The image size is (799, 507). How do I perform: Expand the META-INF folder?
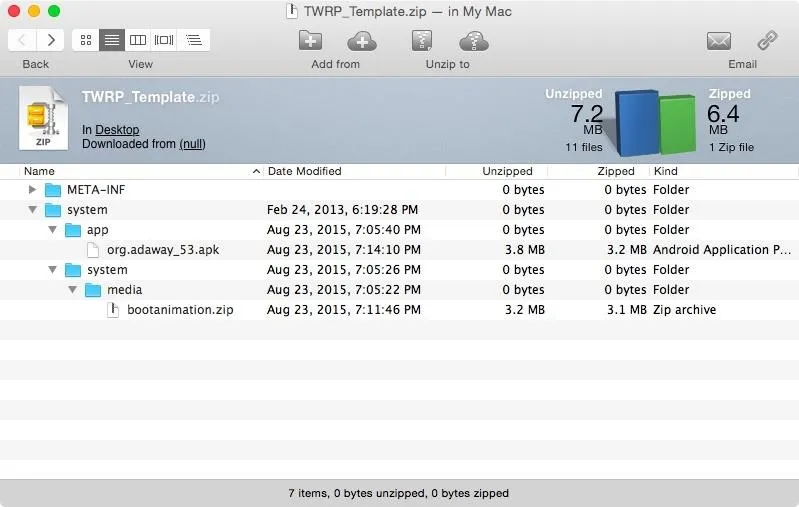click(x=32, y=190)
